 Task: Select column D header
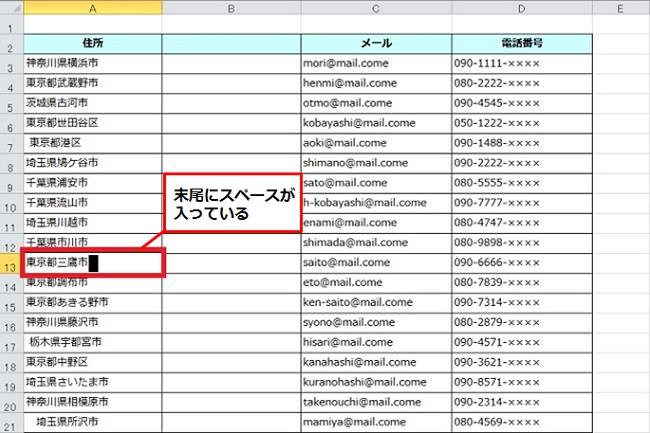[522, 8]
